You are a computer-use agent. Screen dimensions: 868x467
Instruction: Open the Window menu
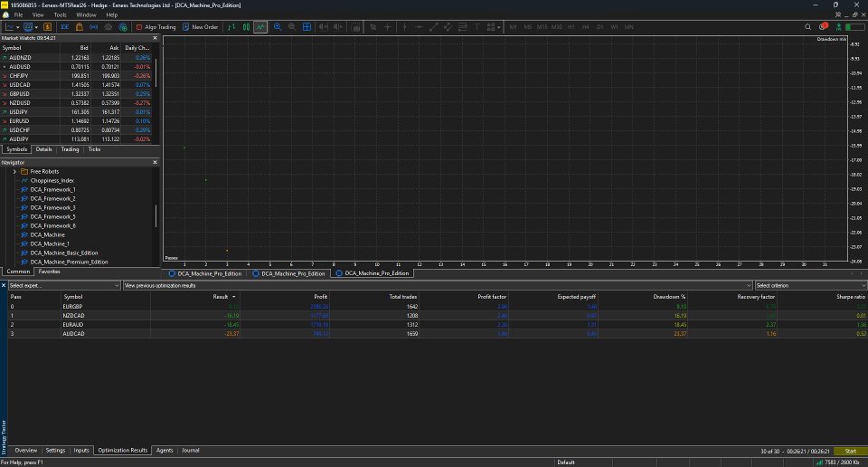pos(86,15)
